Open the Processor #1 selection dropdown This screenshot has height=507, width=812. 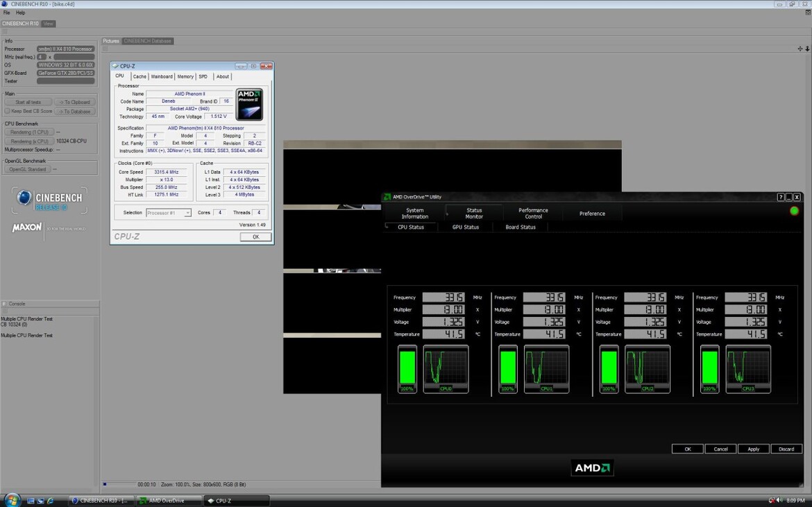click(x=169, y=213)
